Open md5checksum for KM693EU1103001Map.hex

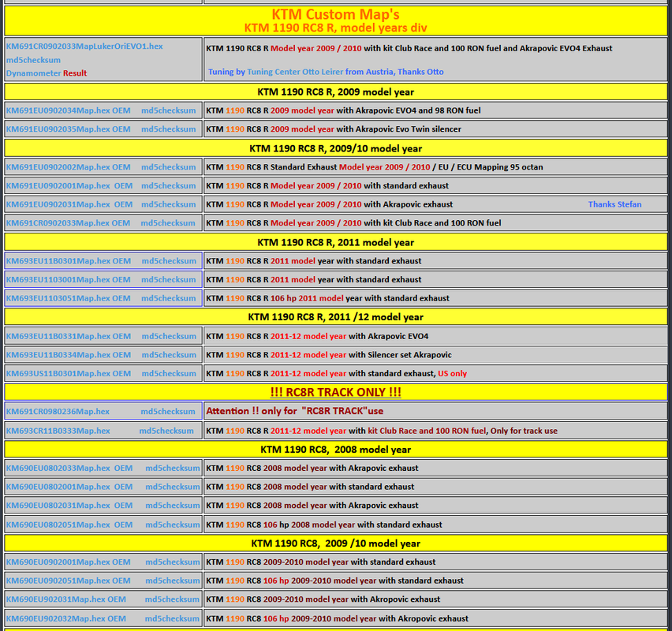[169, 279]
